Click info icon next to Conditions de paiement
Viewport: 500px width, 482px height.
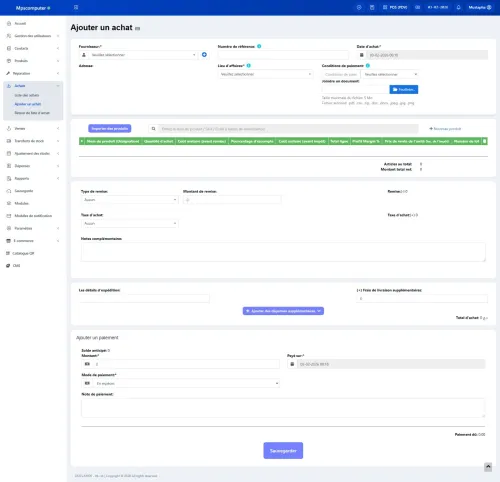368,66
